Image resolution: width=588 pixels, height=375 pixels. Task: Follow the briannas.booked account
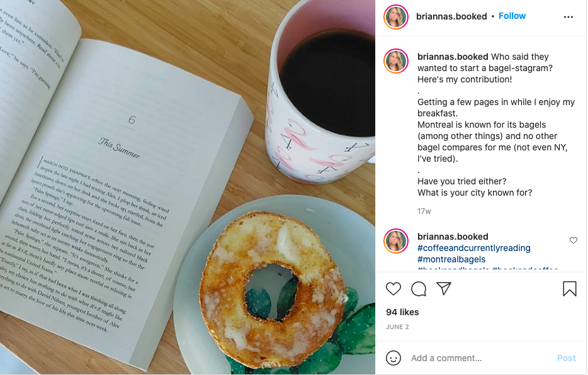point(512,16)
